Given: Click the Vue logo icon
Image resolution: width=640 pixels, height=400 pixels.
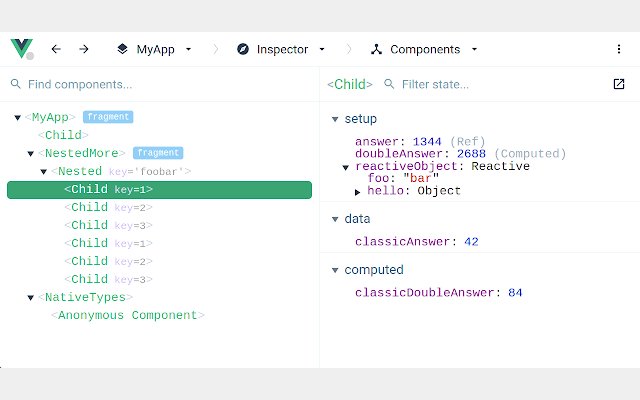Looking at the screenshot, I should tap(22, 49).
